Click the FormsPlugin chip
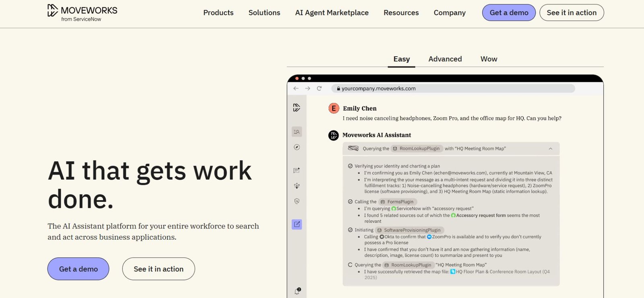Viewport: 644px width, 298px height. click(x=397, y=202)
